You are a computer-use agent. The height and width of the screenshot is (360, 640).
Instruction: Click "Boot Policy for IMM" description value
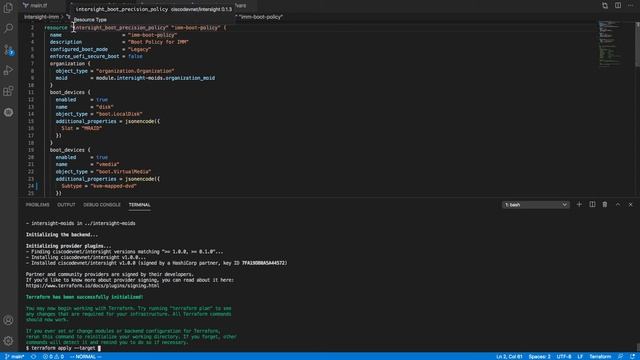point(158,42)
